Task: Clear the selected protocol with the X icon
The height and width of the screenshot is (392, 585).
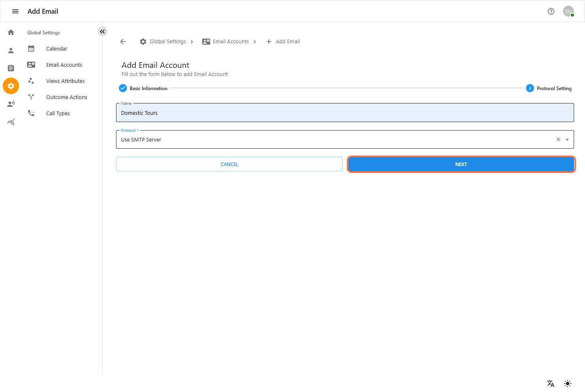Action: [558, 139]
